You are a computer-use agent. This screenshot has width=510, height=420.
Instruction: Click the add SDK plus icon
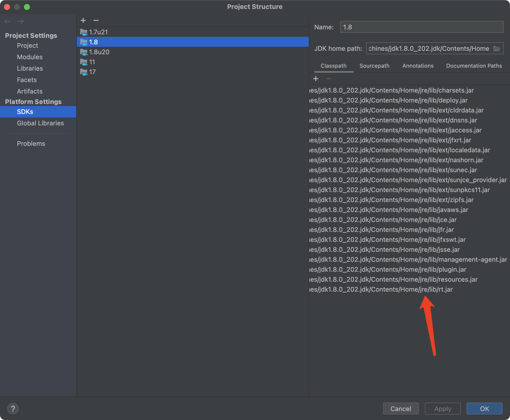[83, 20]
